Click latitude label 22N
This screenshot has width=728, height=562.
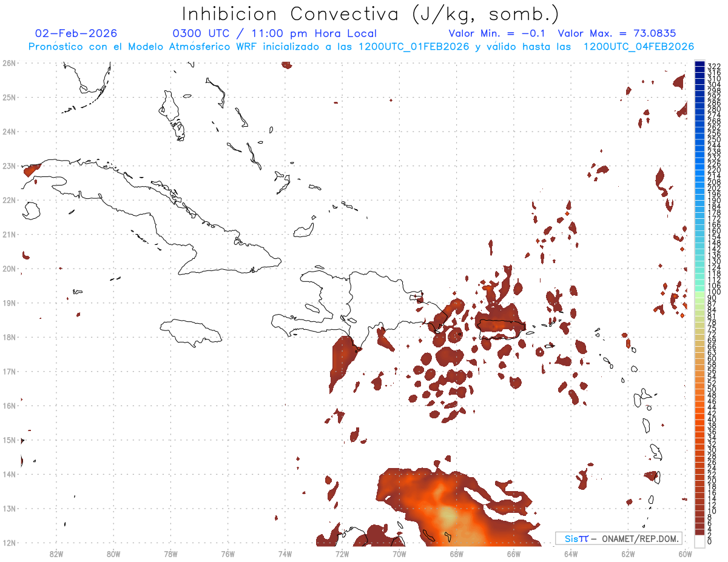9,200
